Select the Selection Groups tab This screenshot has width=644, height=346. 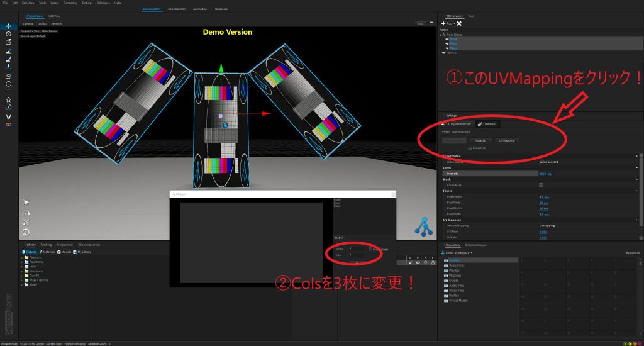click(475, 245)
